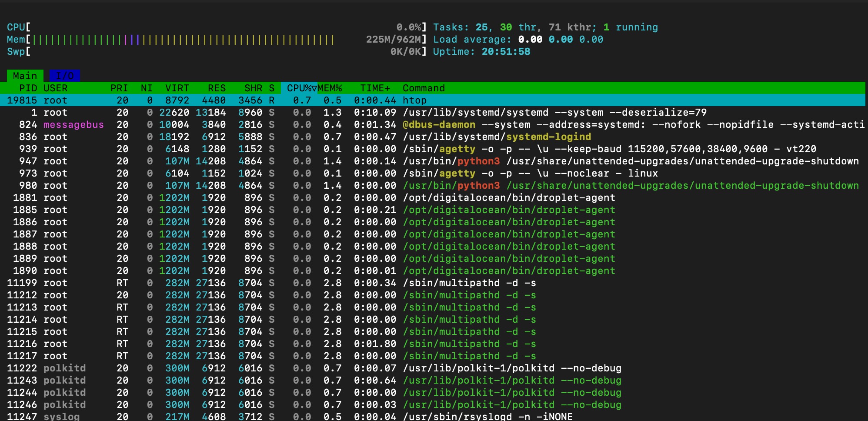Sort by PID column header
The width and height of the screenshot is (868, 421).
[x=28, y=88]
